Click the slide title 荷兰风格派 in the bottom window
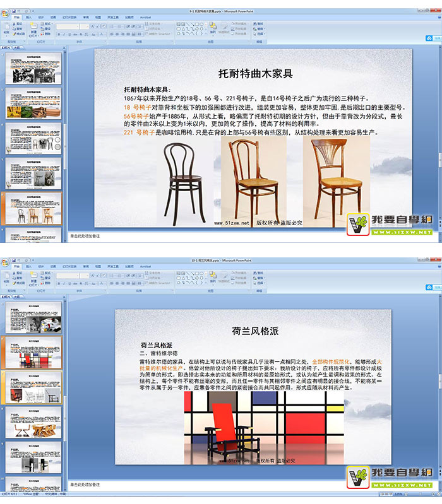The height and width of the screenshot is (504, 442). (255, 331)
